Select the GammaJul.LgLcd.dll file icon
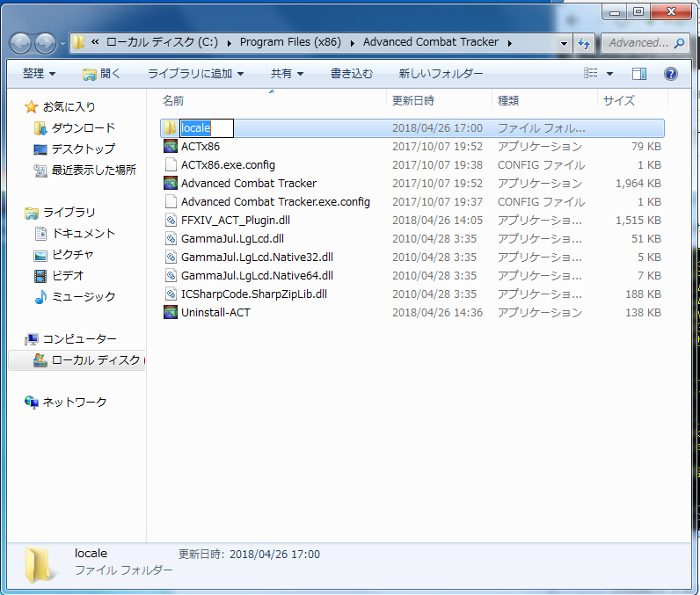 [170, 239]
